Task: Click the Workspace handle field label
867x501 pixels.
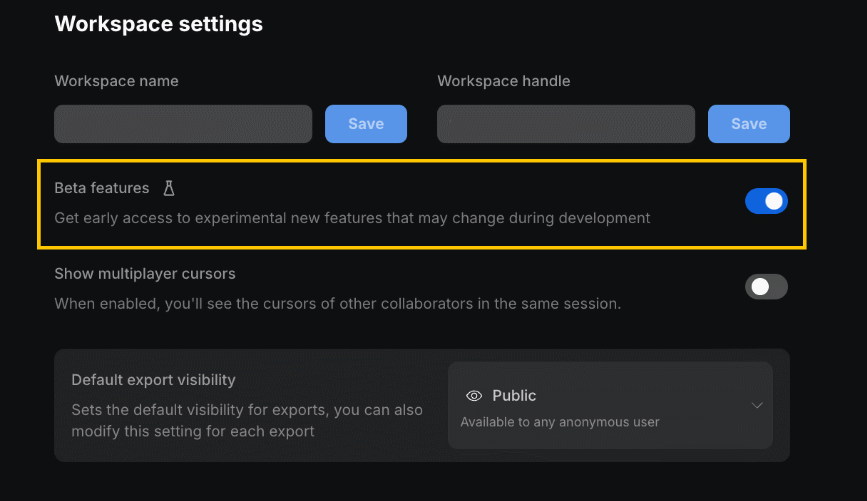Action: 504,81
